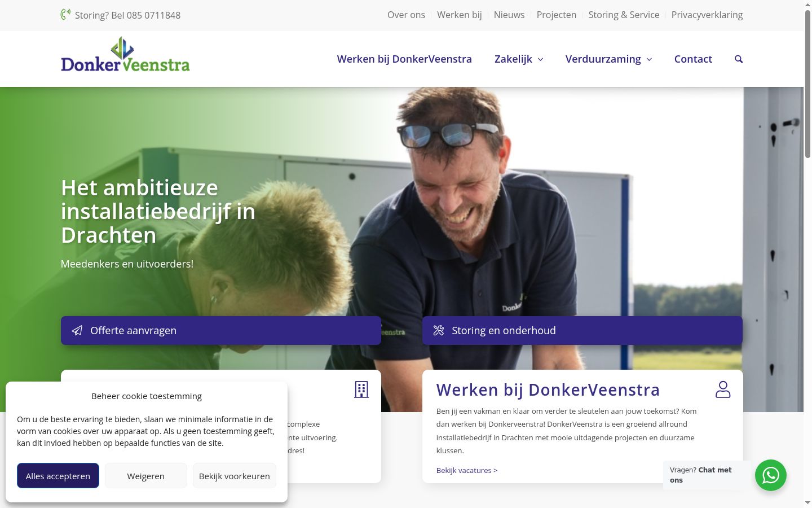Visit the Nieuws page

coord(509,15)
